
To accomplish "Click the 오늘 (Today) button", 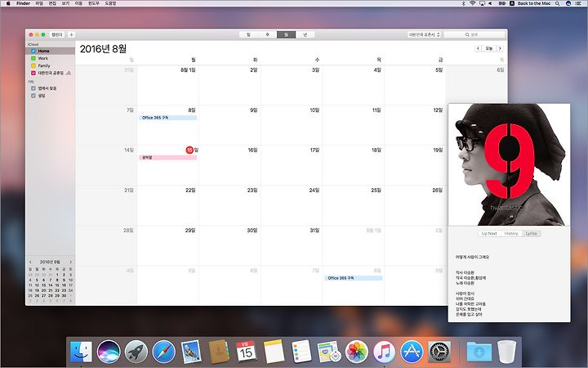I will point(489,48).
